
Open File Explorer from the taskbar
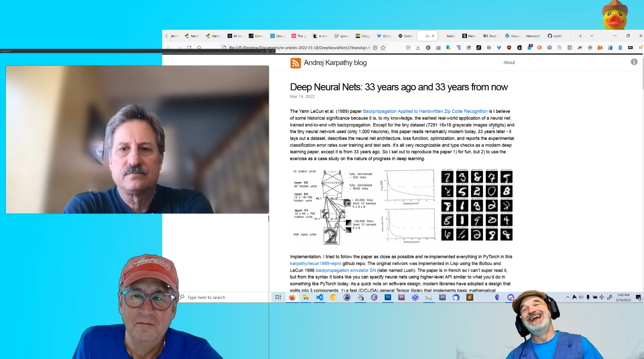click(306, 297)
